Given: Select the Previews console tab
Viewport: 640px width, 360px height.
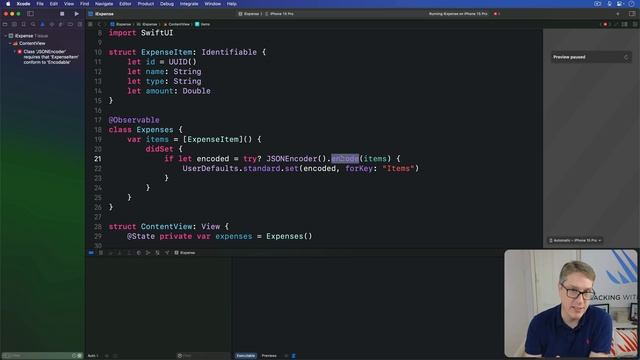Looking at the screenshot, I should 269,356.
